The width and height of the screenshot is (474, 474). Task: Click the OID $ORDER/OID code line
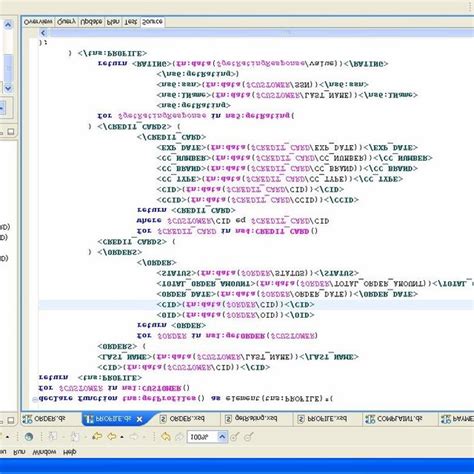235,315
